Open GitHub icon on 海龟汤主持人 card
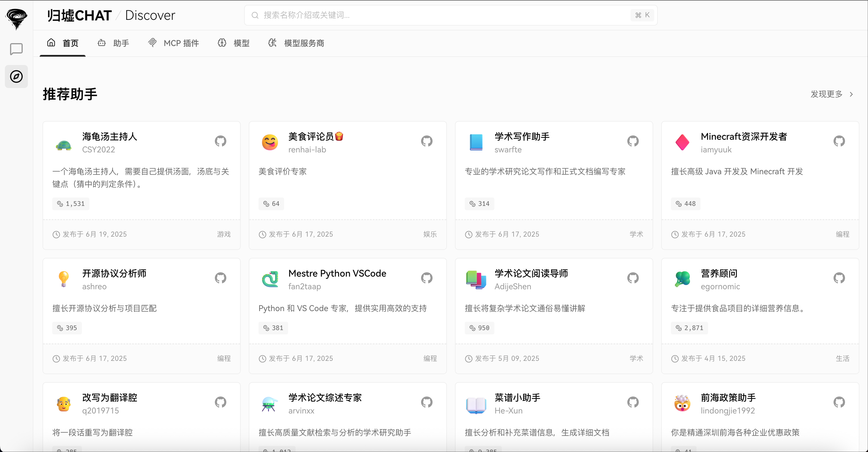Screen dimensions: 868x452 [220, 141]
